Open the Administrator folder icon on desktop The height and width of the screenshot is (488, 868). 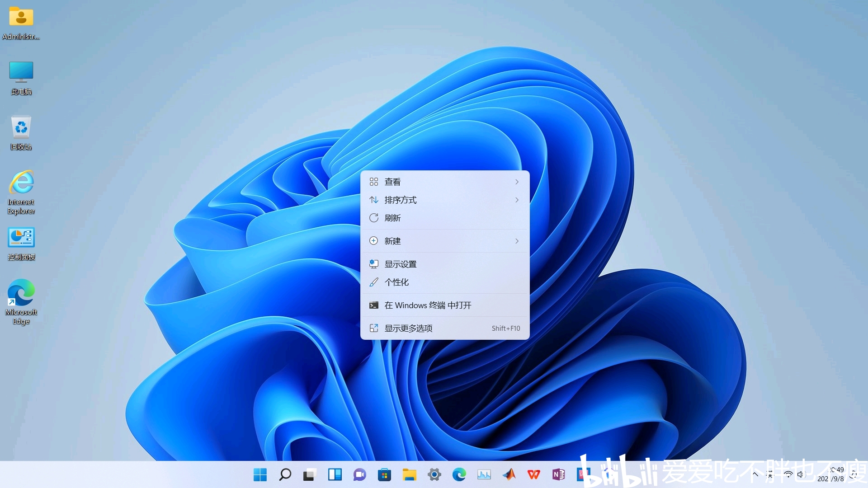(21, 23)
